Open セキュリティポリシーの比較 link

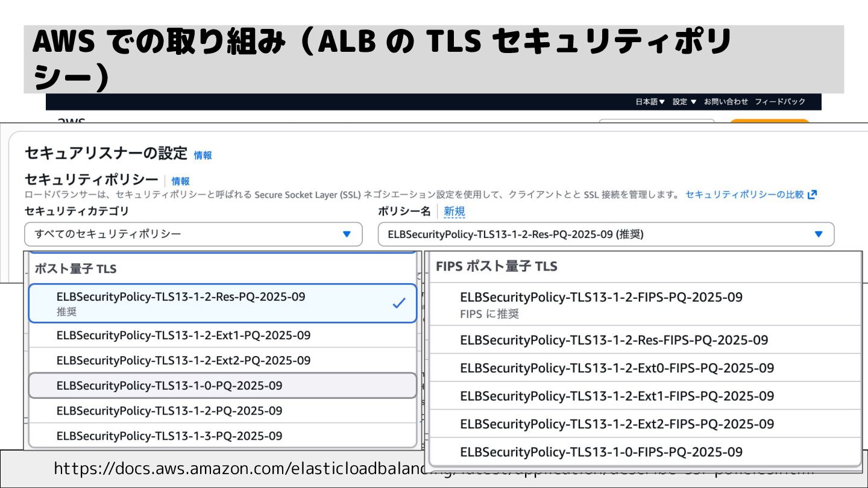[744, 195]
